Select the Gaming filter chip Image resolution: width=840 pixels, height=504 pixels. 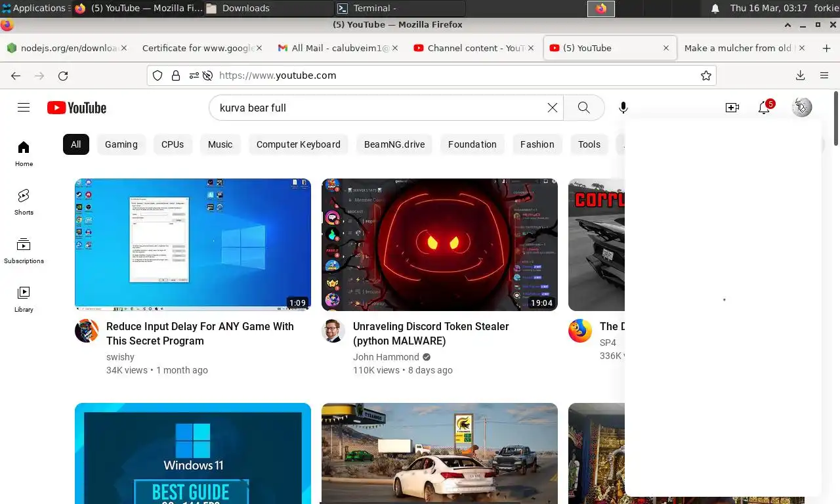[x=121, y=144]
